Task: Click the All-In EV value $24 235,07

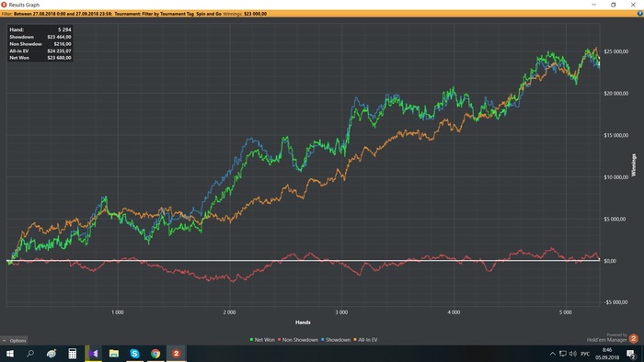Action: [59, 51]
